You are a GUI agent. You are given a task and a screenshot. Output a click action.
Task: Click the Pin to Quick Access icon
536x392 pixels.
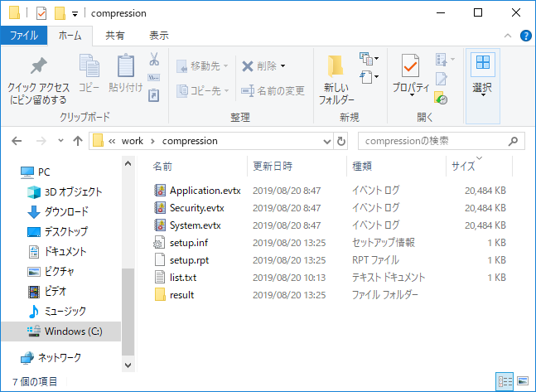coord(38,65)
